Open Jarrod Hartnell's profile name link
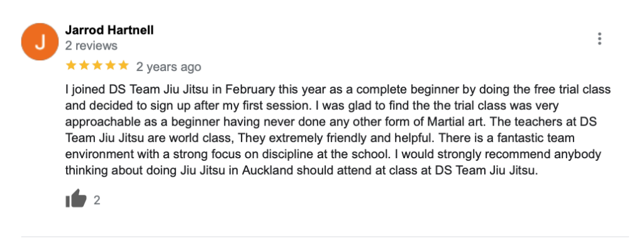The height and width of the screenshot is (238, 644). 109,30
